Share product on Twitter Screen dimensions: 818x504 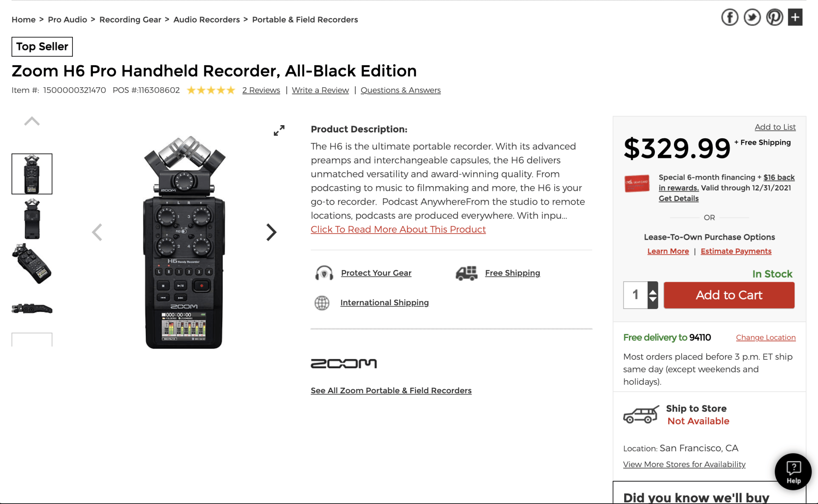pyautogui.click(x=752, y=17)
